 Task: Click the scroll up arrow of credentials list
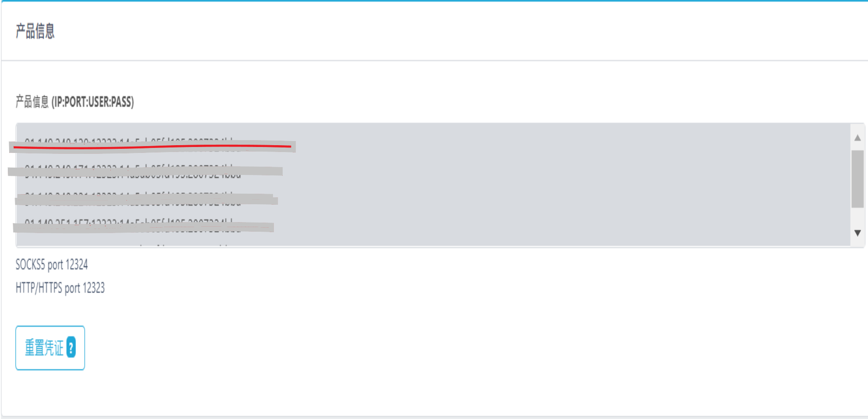tap(857, 137)
